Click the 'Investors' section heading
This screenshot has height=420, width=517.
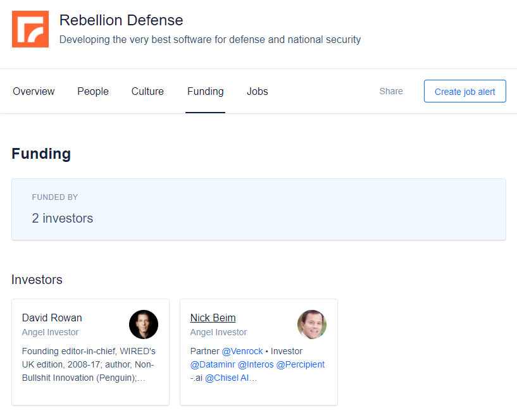pyautogui.click(x=37, y=280)
